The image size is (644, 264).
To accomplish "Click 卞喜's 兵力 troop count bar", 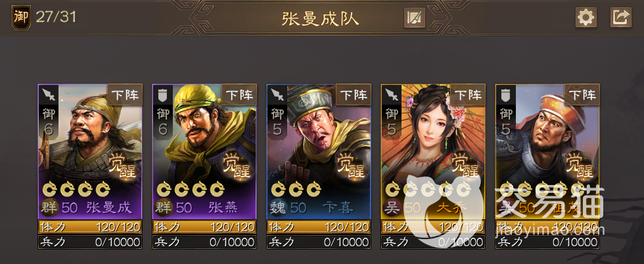I will [319, 242].
